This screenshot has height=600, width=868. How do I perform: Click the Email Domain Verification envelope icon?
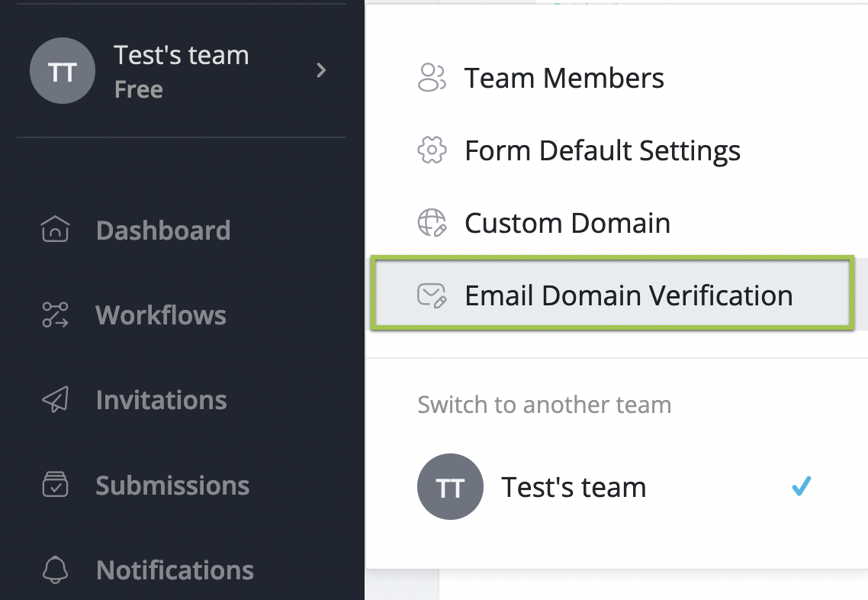tap(432, 295)
